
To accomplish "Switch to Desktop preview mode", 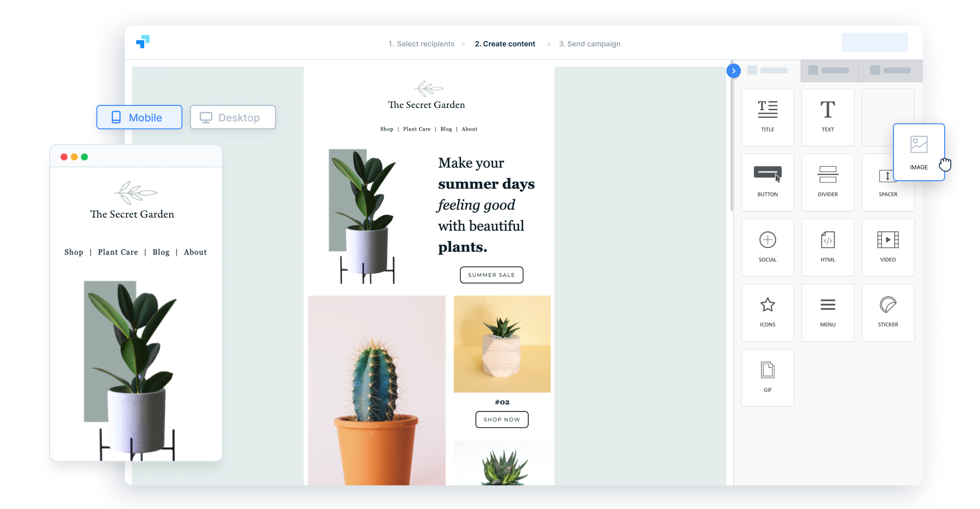I will (x=233, y=117).
